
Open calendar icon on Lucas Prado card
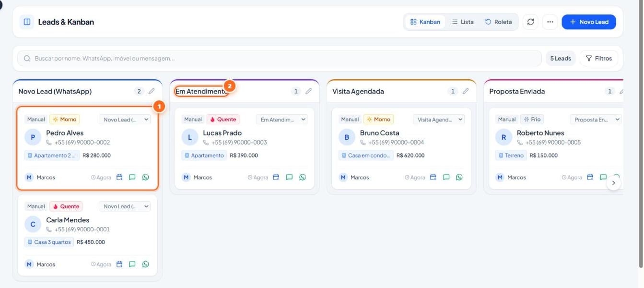pyautogui.click(x=276, y=177)
